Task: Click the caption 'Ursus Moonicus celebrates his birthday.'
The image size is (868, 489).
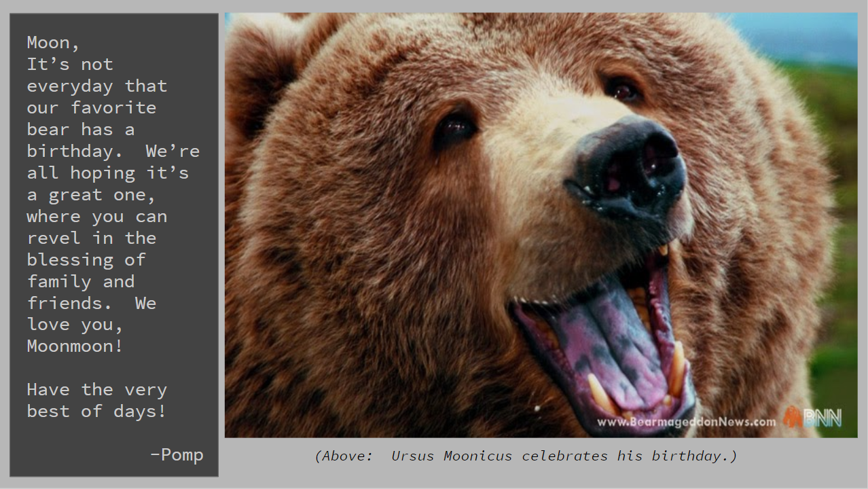Action: (526, 456)
